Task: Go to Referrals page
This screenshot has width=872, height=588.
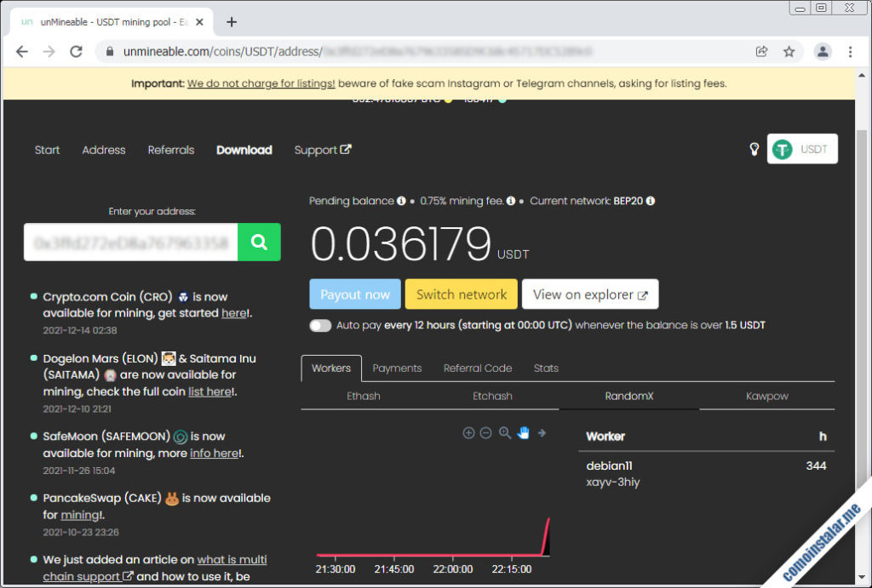Action: coord(170,150)
